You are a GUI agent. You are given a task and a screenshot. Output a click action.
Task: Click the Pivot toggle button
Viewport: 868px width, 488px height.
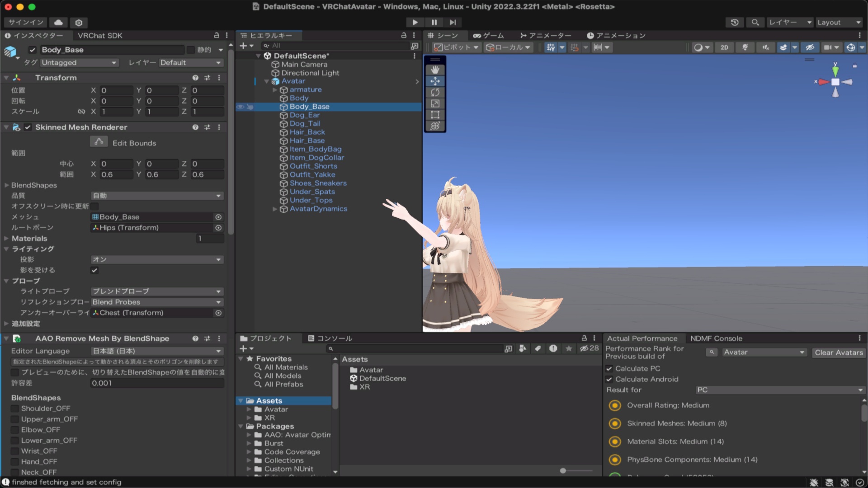456,47
